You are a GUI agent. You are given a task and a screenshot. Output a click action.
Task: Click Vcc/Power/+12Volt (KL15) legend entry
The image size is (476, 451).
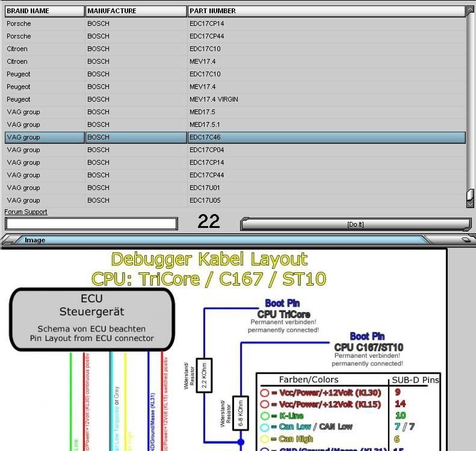[321, 404]
